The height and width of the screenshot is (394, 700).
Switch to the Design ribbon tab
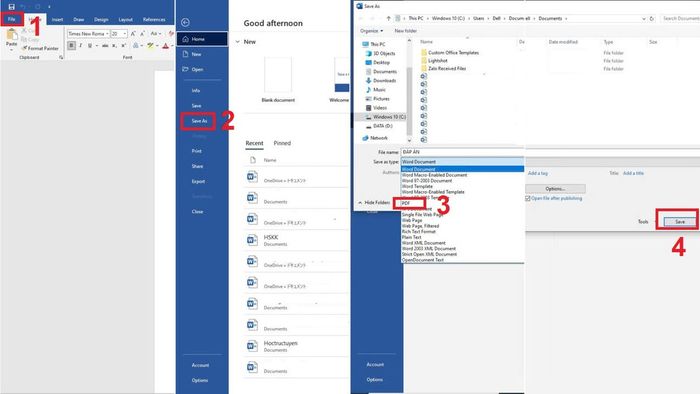(101, 20)
